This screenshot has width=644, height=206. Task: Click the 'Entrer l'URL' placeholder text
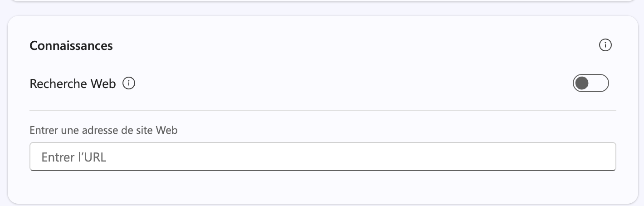(74, 157)
